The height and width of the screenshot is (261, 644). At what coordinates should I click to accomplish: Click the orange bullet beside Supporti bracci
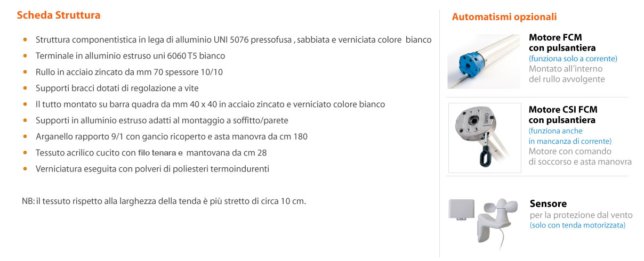[x=25, y=88]
